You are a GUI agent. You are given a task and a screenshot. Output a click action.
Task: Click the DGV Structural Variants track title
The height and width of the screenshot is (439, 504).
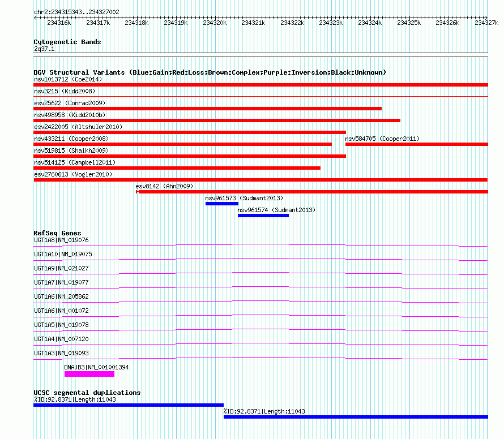tap(210, 72)
